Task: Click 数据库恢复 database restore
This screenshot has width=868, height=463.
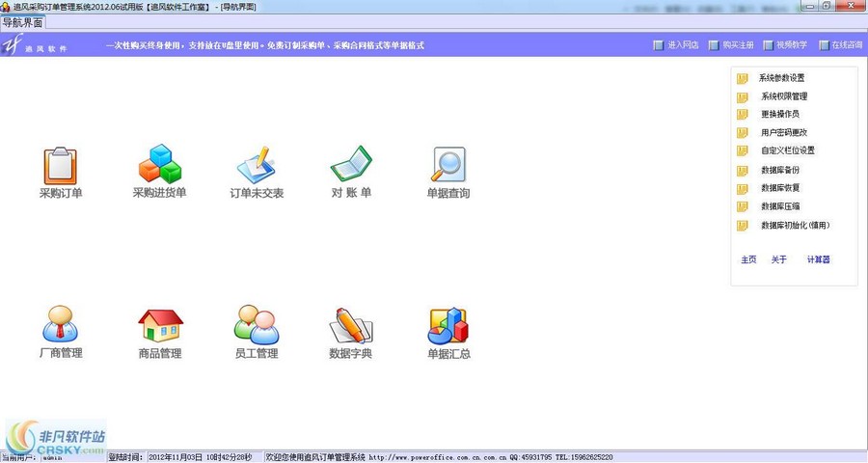Action: (x=780, y=188)
